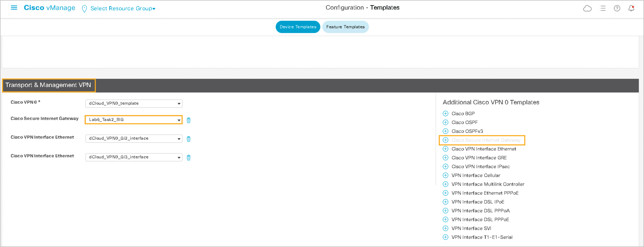Click VPN Interface Multilink Controller link
The height and width of the screenshot is (247, 644).
(488, 184)
